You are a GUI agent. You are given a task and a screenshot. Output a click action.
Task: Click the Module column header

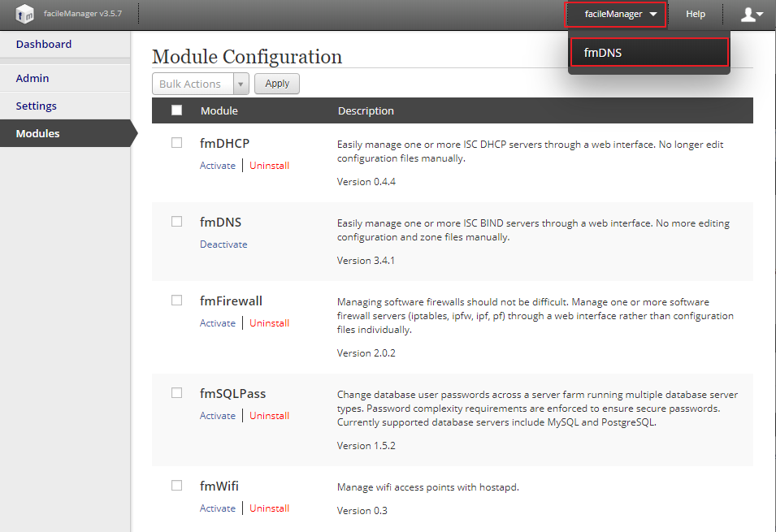tap(219, 110)
